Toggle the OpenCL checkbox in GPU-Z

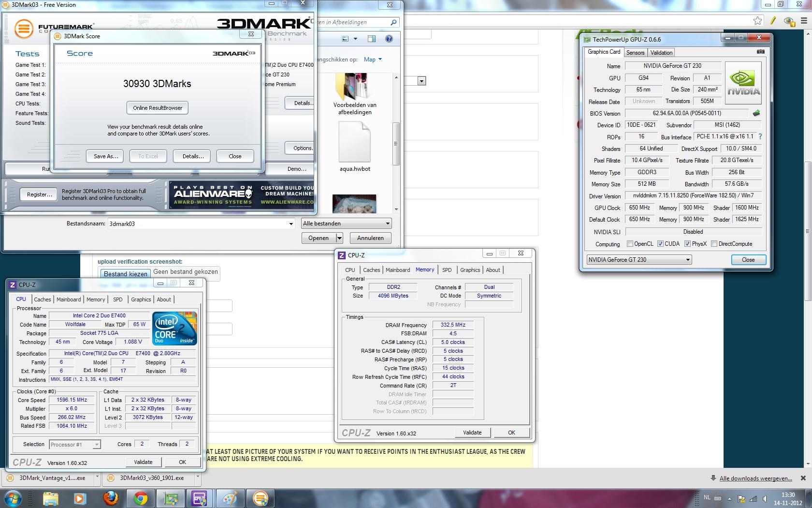coord(630,244)
